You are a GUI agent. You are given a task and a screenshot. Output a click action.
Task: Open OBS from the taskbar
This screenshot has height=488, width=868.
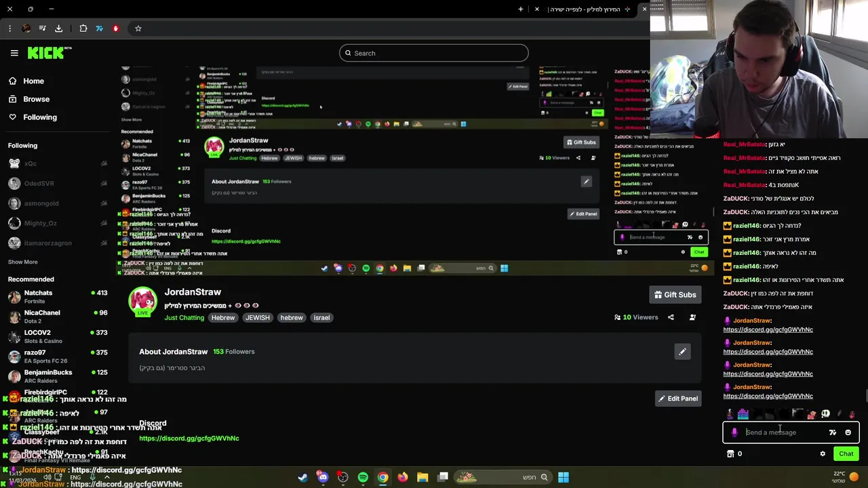(x=342, y=477)
